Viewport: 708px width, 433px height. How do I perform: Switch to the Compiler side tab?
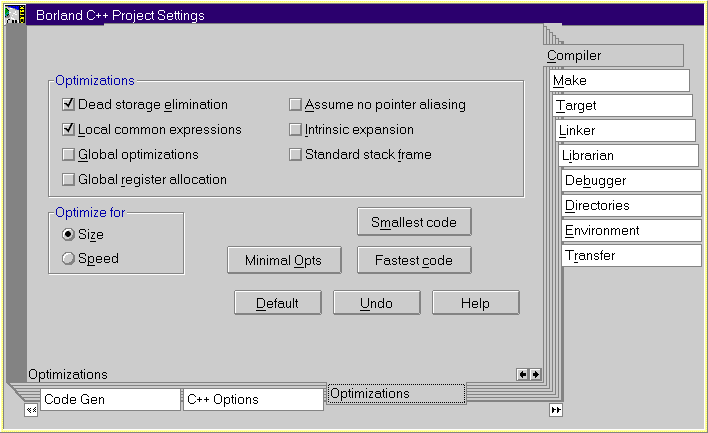[x=613, y=56]
